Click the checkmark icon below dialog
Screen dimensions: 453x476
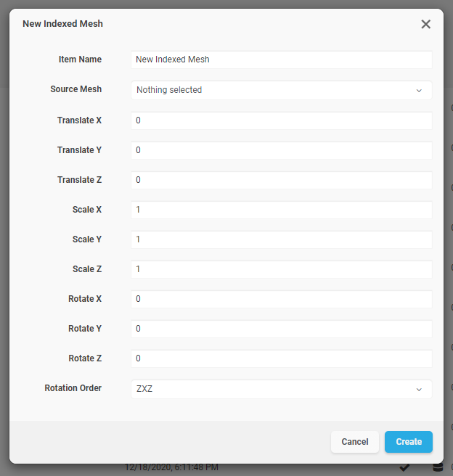tap(404, 467)
